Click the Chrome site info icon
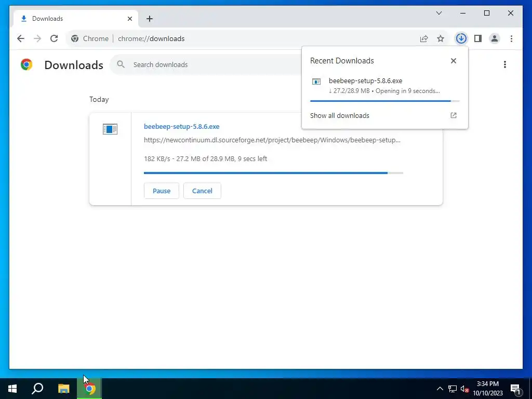 tap(75, 38)
